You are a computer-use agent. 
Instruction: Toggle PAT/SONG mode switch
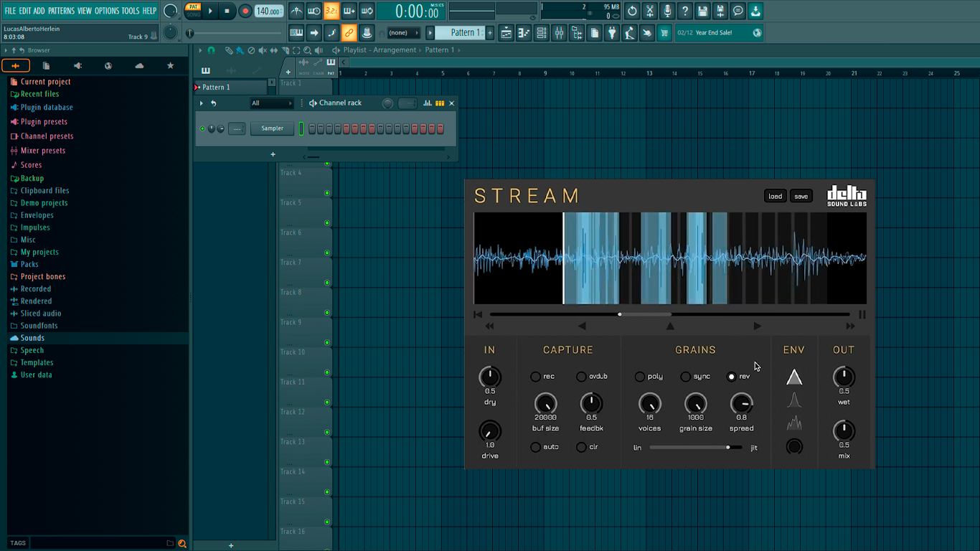(193, 10)
